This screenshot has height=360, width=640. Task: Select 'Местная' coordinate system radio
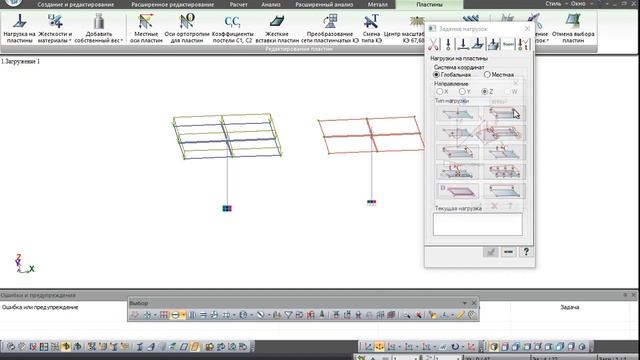tap(487, 75)
